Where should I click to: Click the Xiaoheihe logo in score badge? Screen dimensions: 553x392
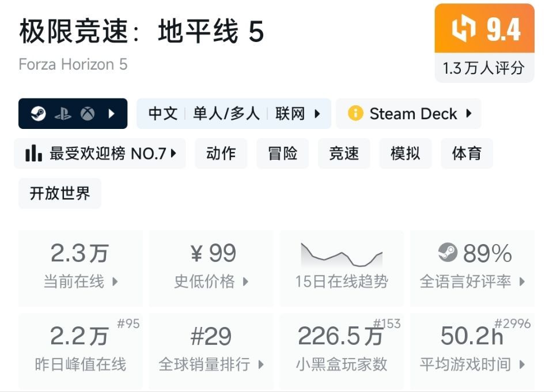coord(463,29)
